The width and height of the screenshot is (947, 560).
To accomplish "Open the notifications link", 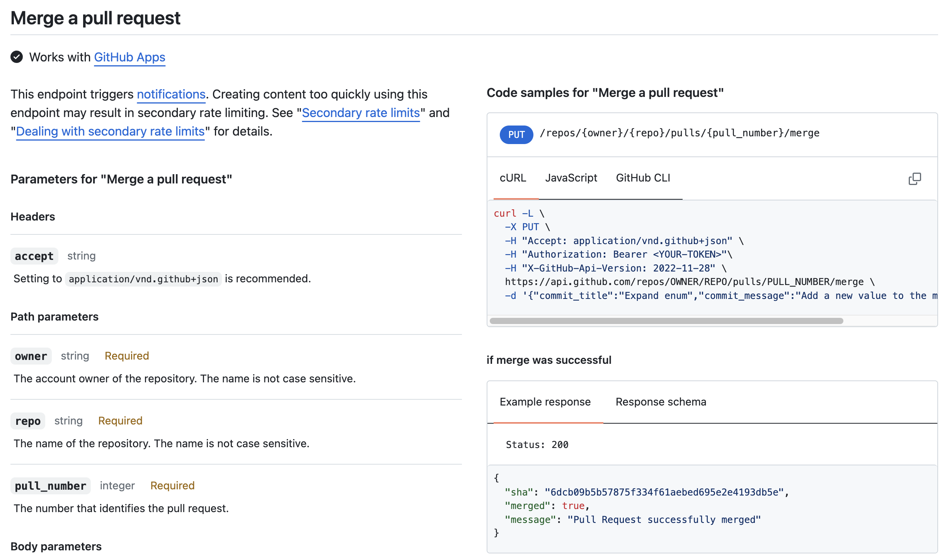I will (171, 94).
